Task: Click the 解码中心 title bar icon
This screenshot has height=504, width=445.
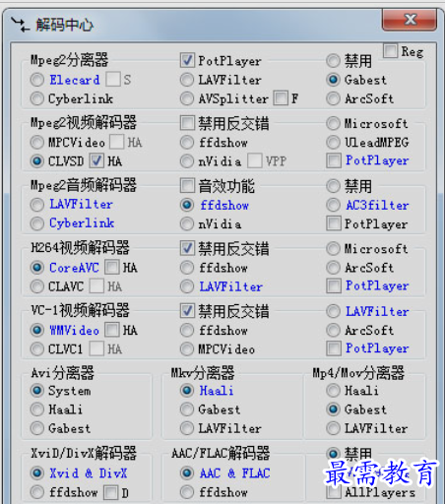Action: 20,25
